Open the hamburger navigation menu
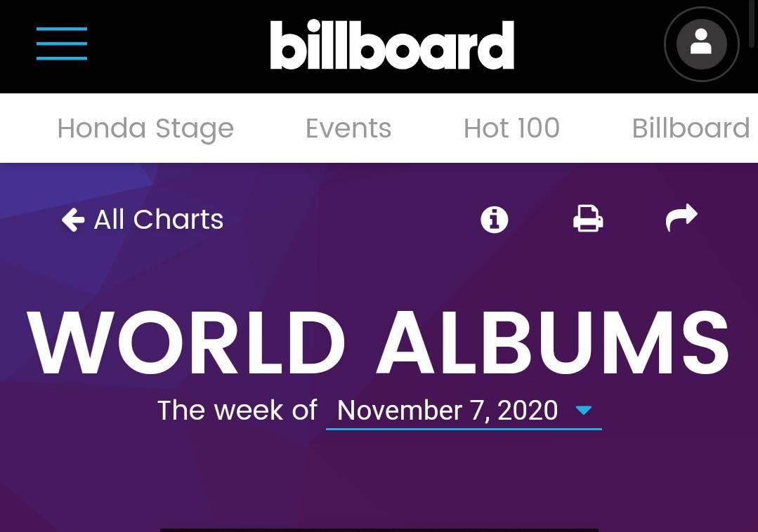Screen dimensions: 758x532 click(x=61, y=44)
